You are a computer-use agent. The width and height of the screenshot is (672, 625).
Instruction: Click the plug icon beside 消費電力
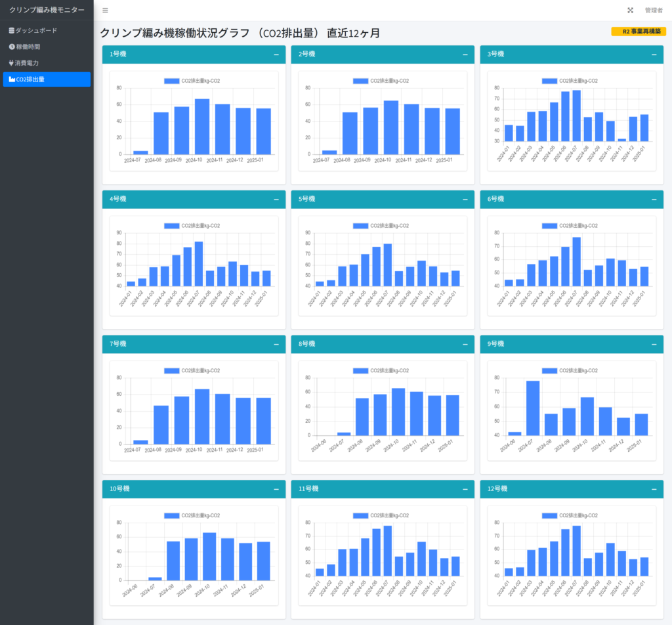[x=11, y=63]
